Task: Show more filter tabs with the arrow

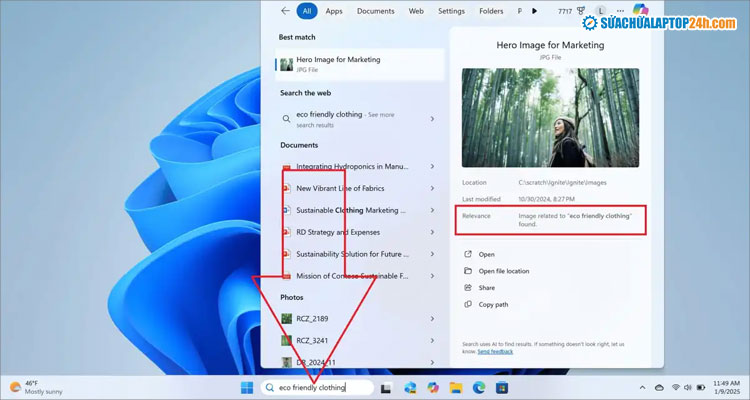Action: (534, 11)
